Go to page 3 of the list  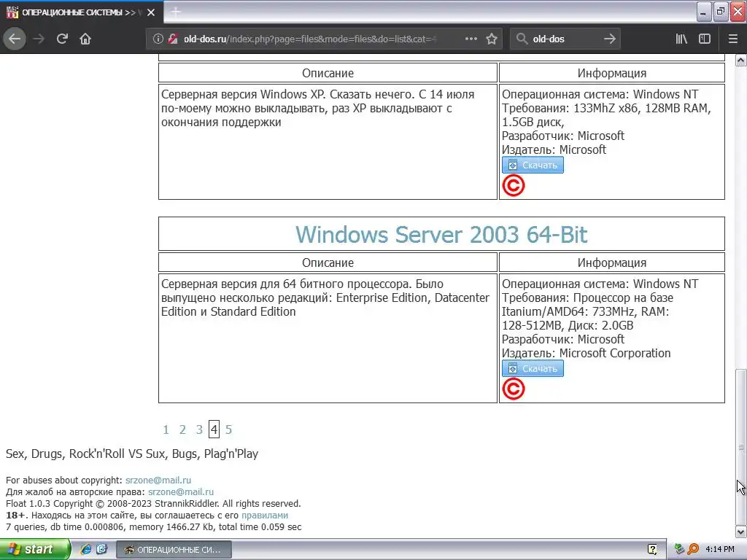199,429
